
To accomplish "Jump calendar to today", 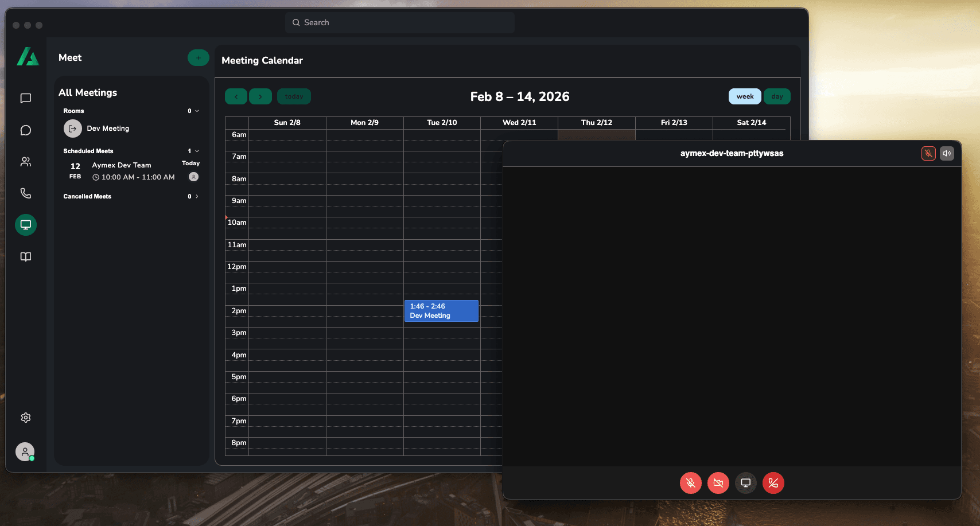I will tap(294, 96).
